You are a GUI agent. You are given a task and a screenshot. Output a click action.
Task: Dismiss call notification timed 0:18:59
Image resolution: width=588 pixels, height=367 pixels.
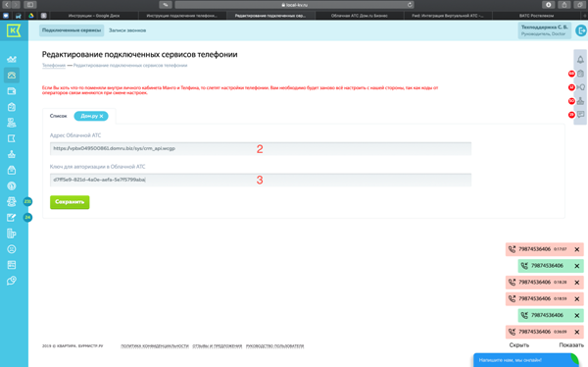pyautogui.click(x=577, y=299)
